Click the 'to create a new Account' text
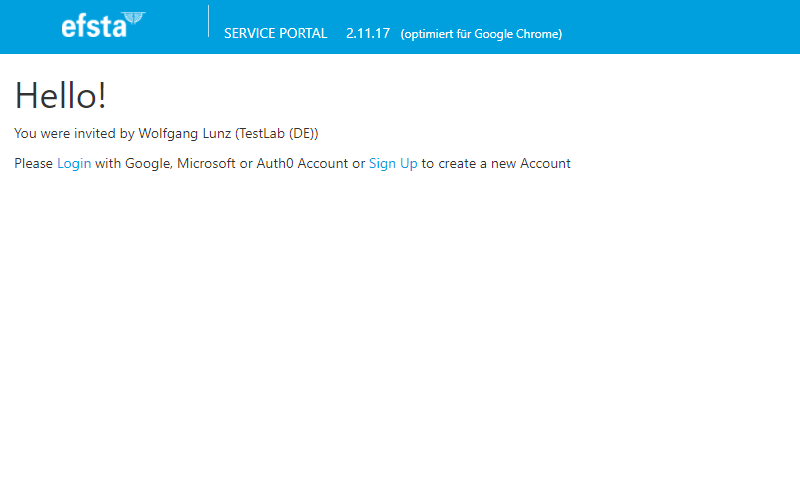Image resolution: width=800 pixels, height=497 pixels. coord(496,164)
